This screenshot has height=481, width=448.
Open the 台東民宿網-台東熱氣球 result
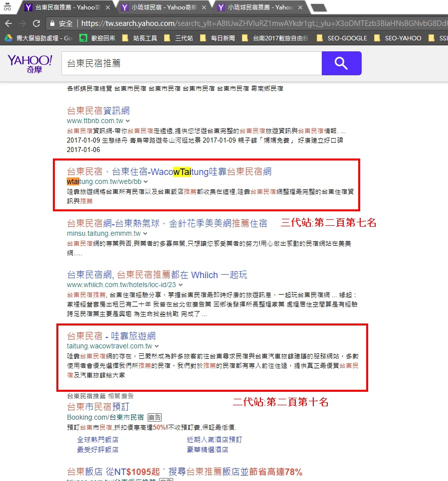tap(167, 223)
